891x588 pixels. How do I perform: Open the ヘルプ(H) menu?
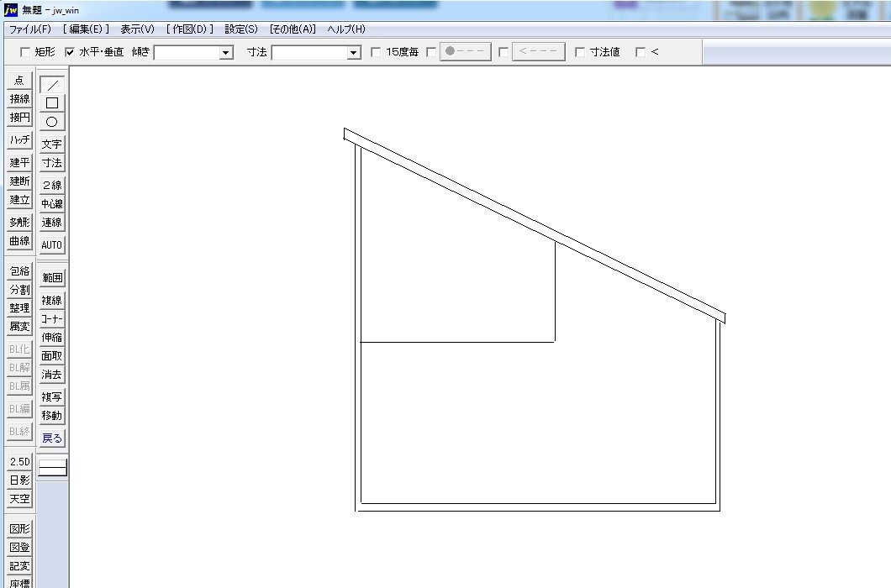point(346,29)
